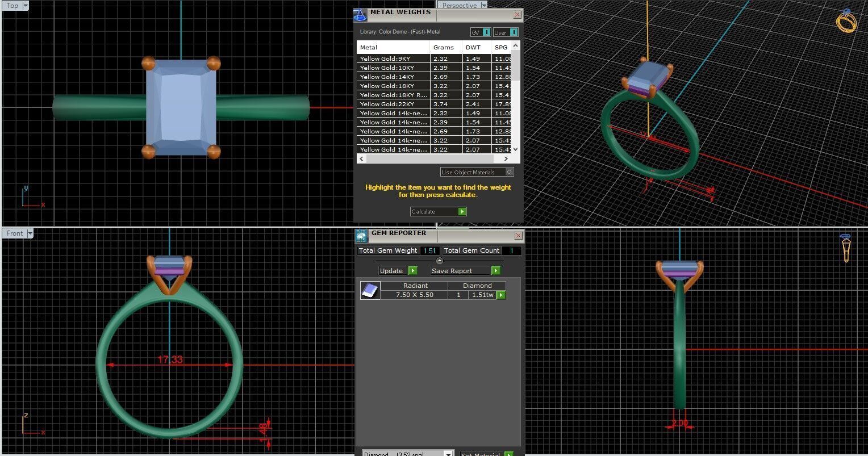The image size is (868, 456).
Task: Click the 17.89 SPG value
Action: tap(503, 104)
